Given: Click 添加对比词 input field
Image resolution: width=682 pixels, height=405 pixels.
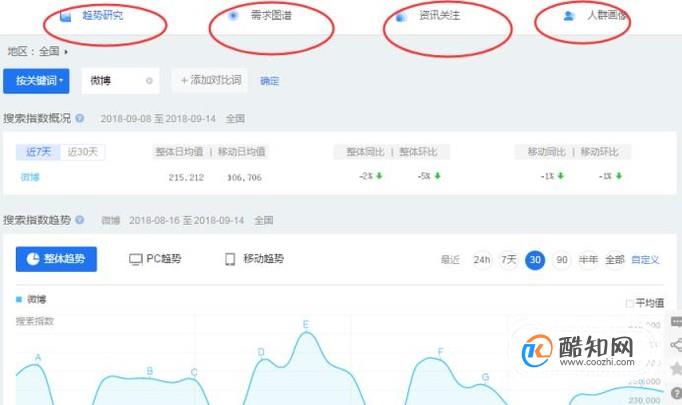Looking at the screenshot, I should click(210, 80).
